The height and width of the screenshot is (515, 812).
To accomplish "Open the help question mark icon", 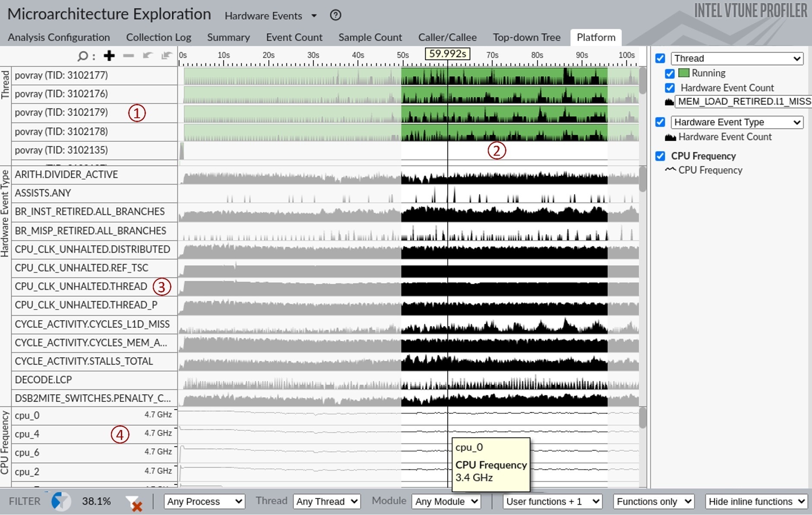I will point(335,15).
